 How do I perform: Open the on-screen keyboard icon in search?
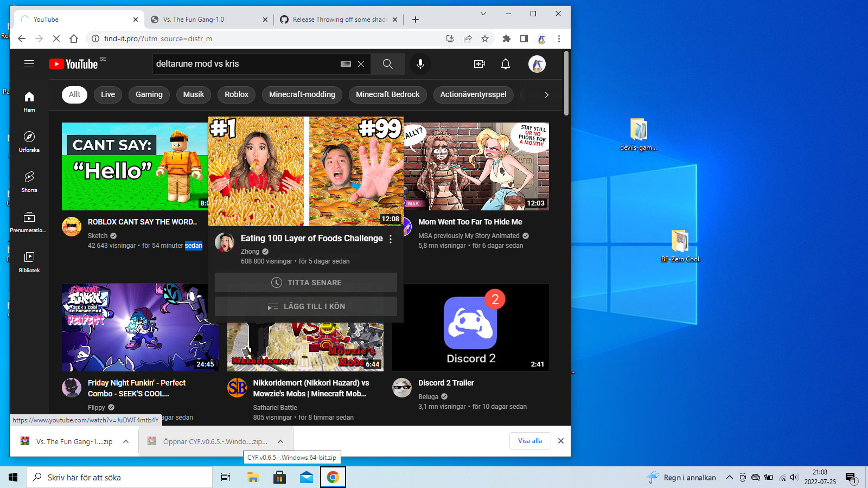(346, 64)
